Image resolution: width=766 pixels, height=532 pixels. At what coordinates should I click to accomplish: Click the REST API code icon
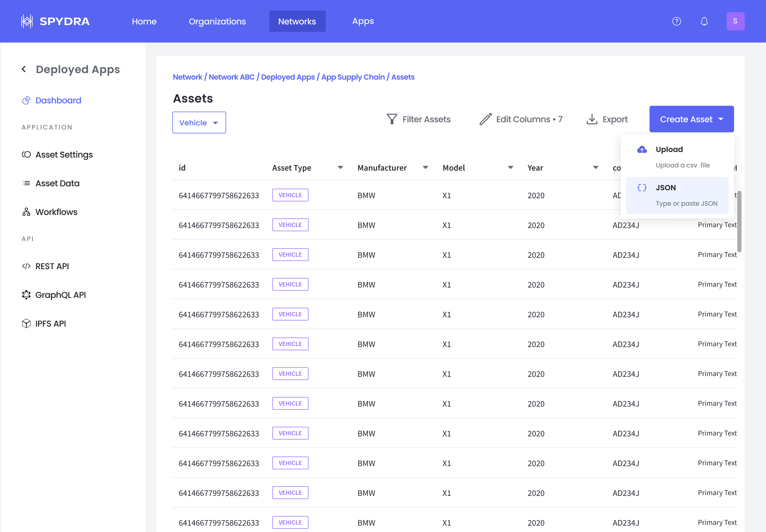tap(26, 266)
